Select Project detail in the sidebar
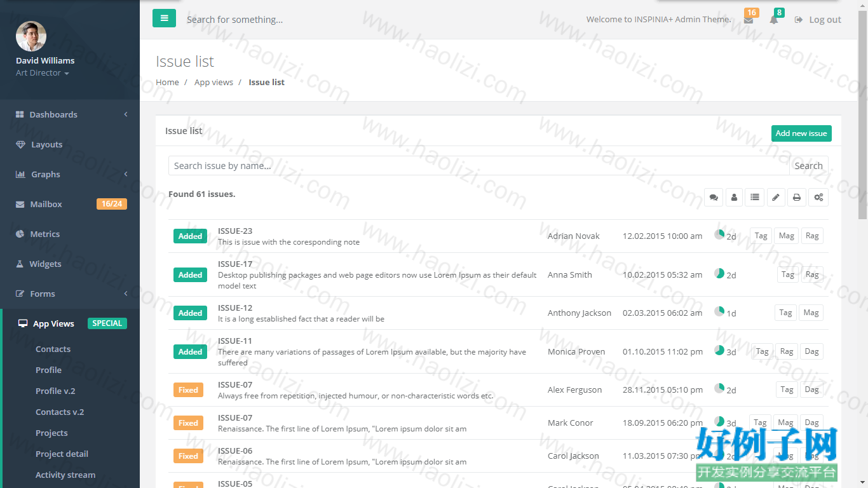The image size is (868, 488). [x=62, y=454]
